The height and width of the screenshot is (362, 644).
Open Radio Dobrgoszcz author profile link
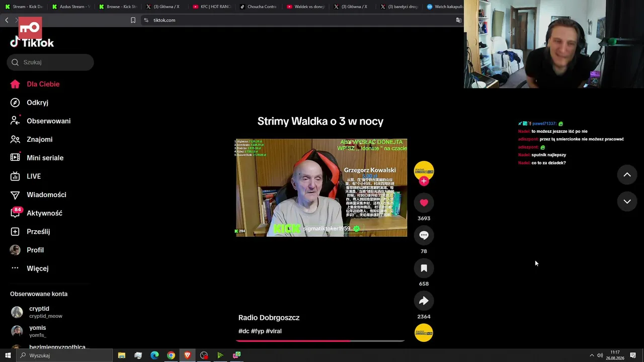[x=269, y=318]
